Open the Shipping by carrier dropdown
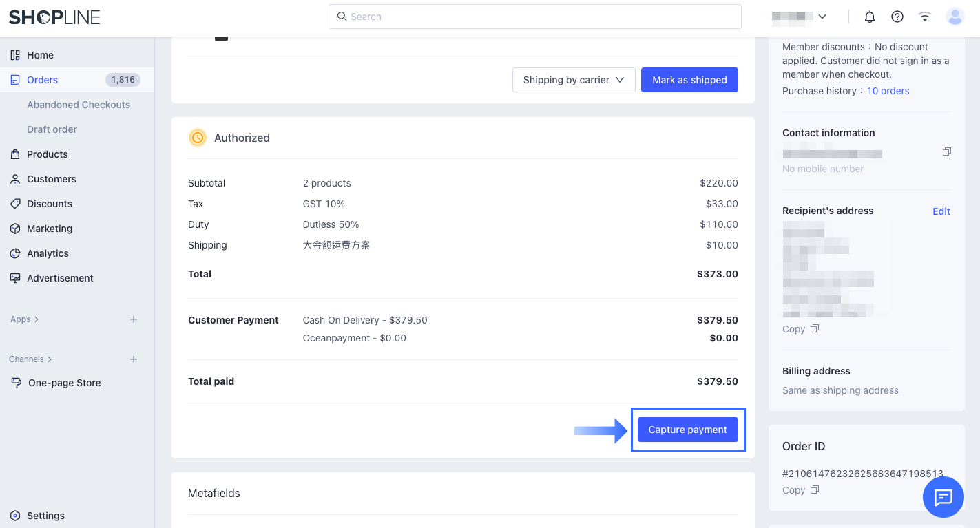 tap(573, 80)
